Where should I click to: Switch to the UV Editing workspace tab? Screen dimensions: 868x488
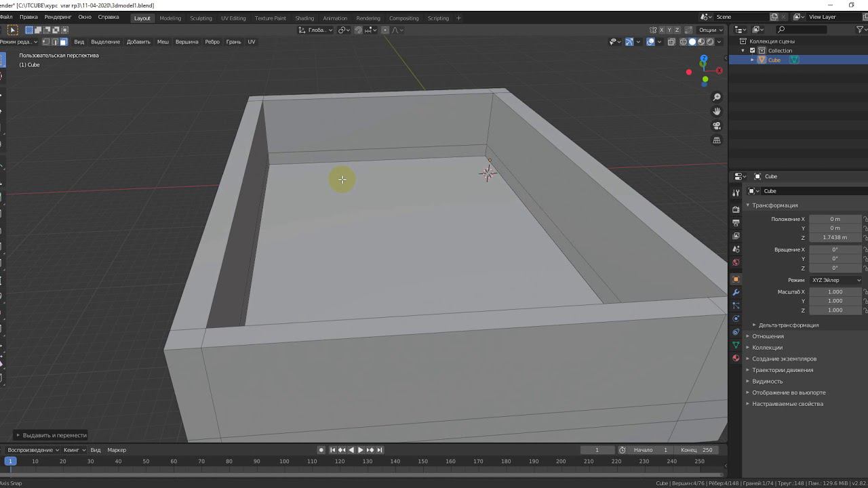[233, 18]
